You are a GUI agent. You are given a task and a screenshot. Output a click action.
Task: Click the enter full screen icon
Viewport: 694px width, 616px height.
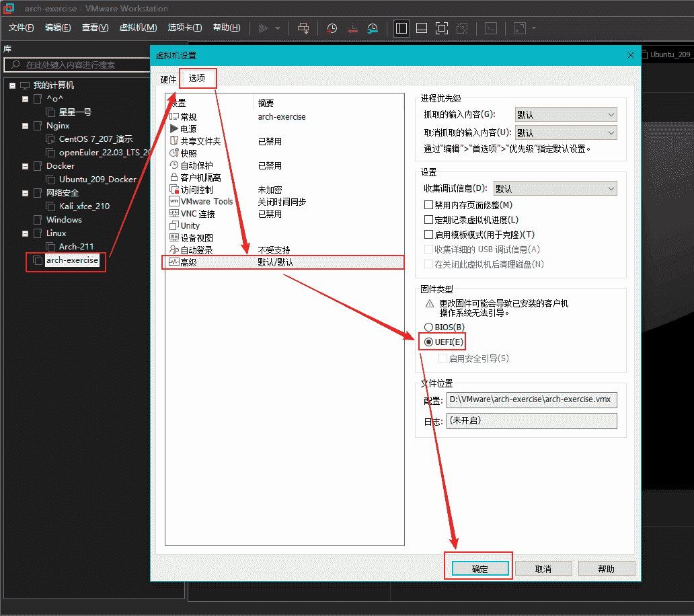tap(441, 28)
